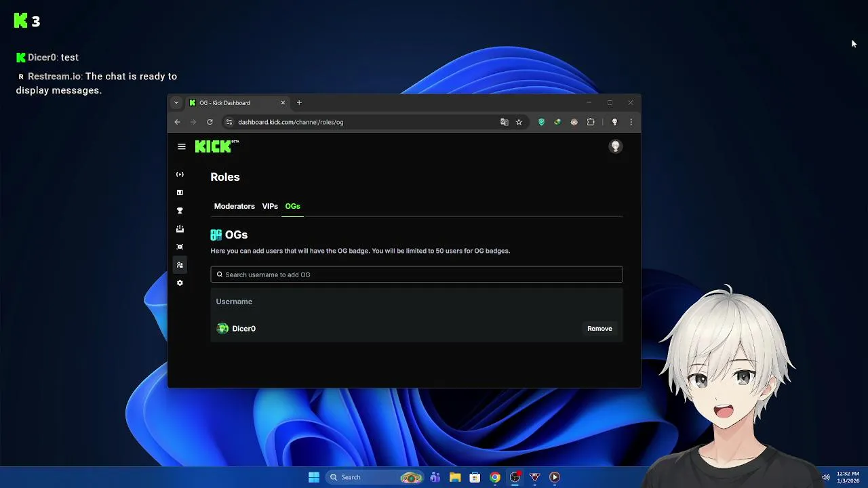Click the search magnifier in OG field
The width and height of the screenshot is (868, 488).
click(220, 274)
